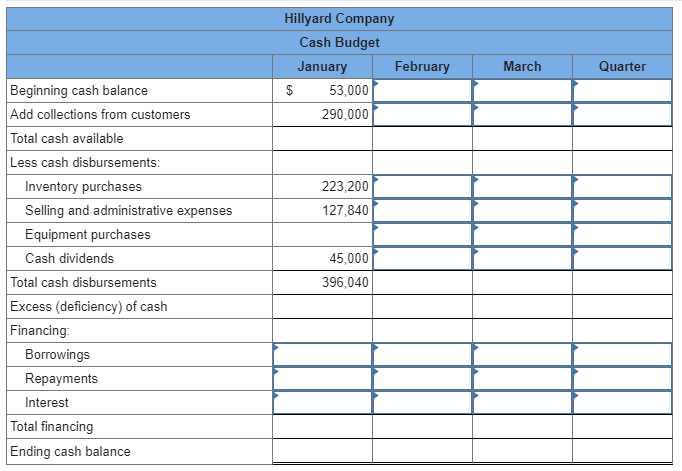Select March interest input
The width and height of the screenshot is (682, 471).
pos(522,402)
